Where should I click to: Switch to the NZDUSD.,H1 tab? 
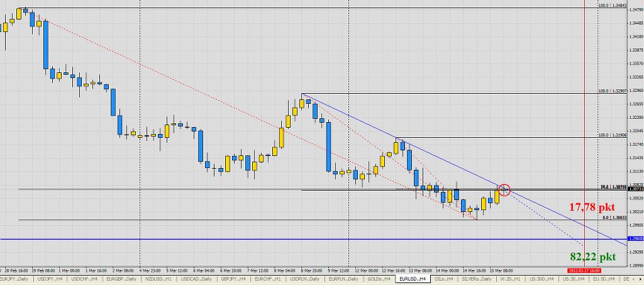click(158, 279)
